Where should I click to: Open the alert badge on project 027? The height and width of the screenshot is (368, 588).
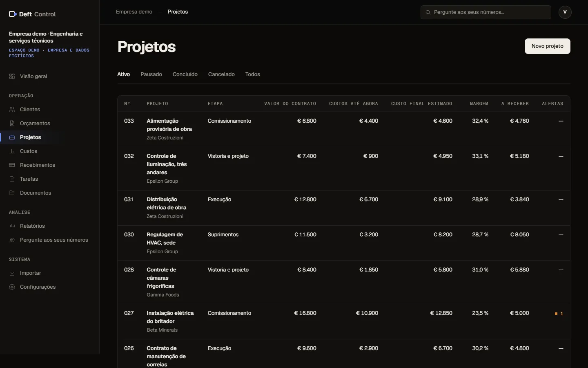tap(559, 314)
